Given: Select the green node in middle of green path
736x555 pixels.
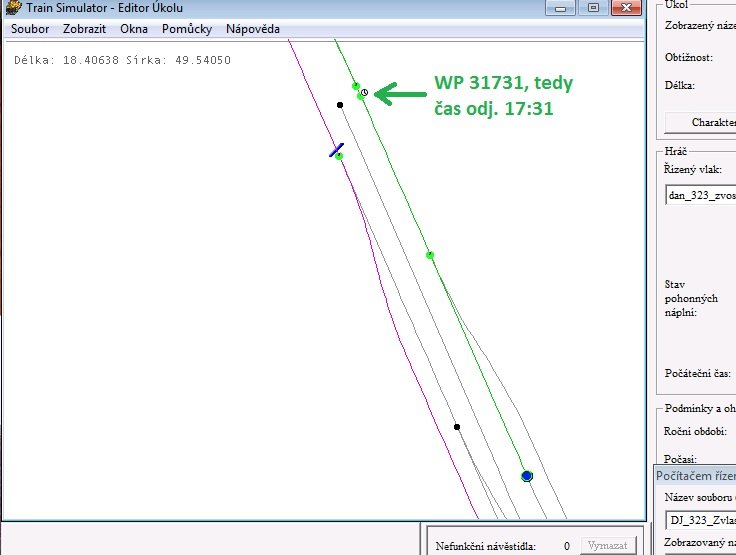Looking at the screenshot, I should 430,255.
